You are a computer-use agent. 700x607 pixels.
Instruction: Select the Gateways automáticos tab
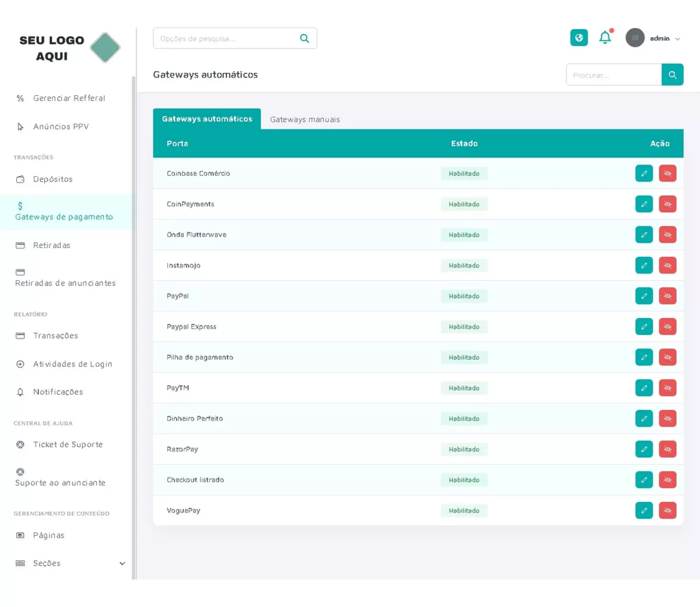tap(207, 119)
